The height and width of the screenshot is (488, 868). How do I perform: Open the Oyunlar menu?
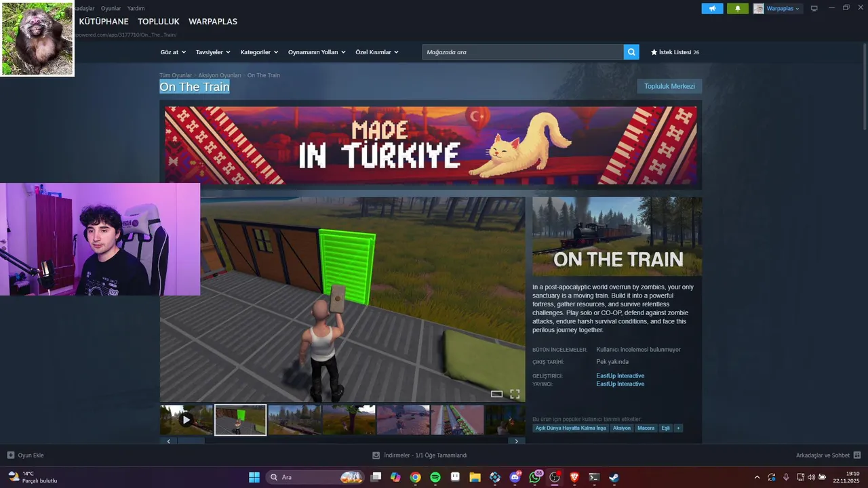click(111, 8)
